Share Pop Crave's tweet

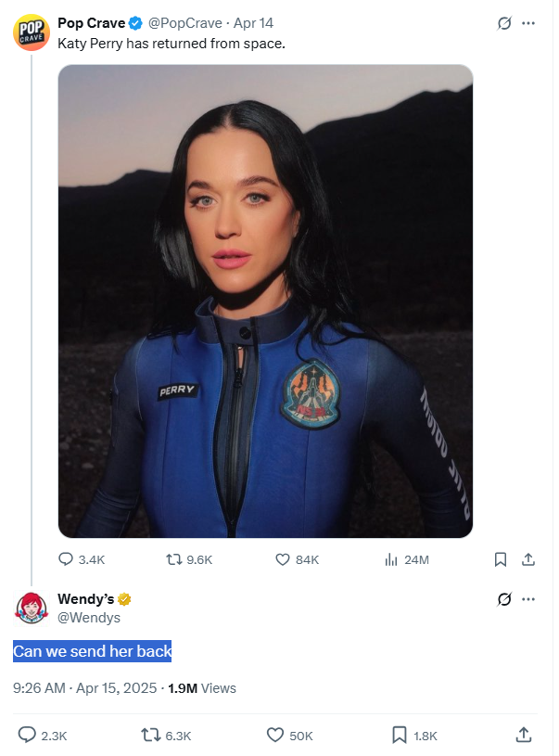528,559
